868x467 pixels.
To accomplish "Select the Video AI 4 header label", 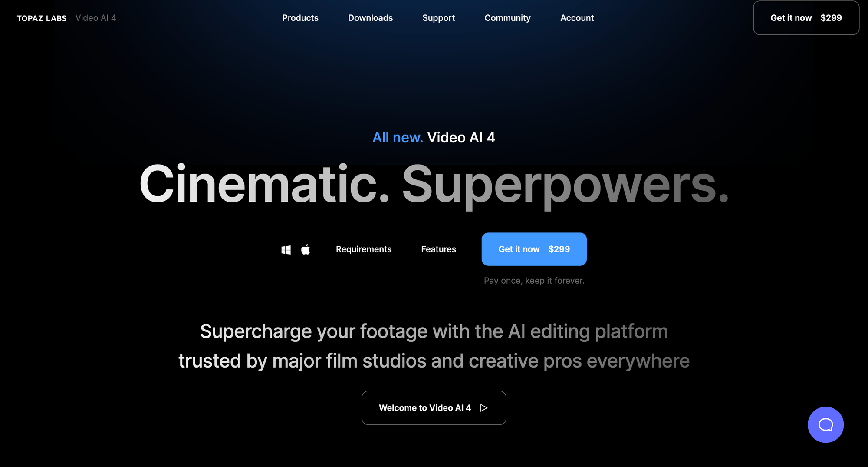I will 95,18.
